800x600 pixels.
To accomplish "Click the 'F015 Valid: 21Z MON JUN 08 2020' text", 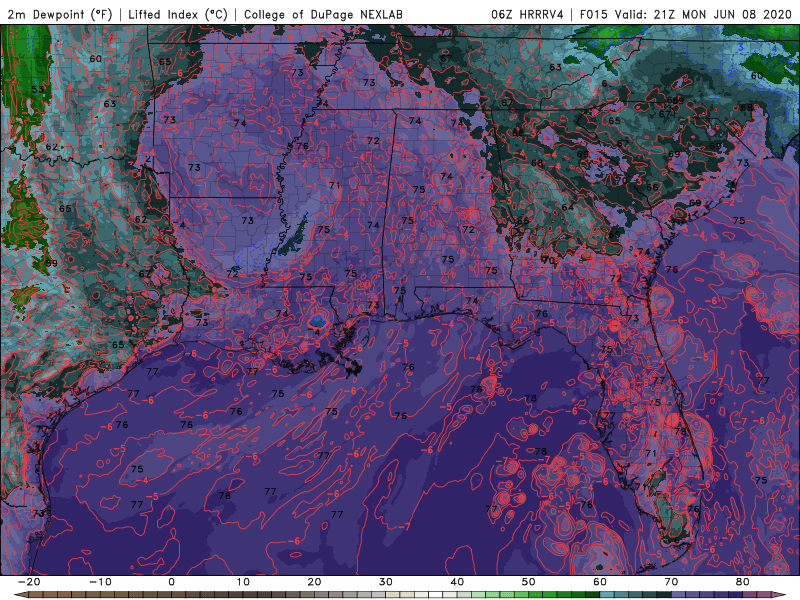I will click(686, 14).
